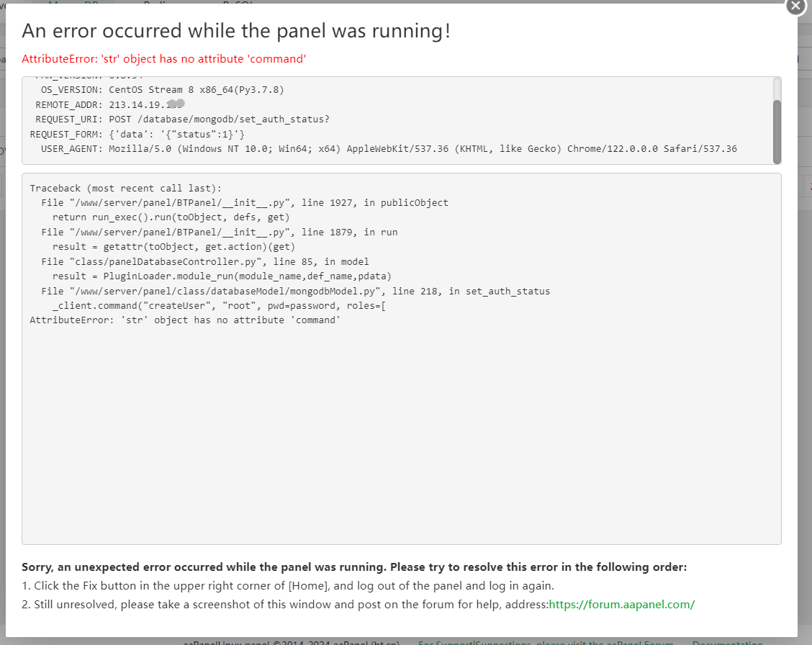The height and width of the screenshot is (645, 812).
Task: Click the traceback line 1879 run entry
Action: pos(220,233)
